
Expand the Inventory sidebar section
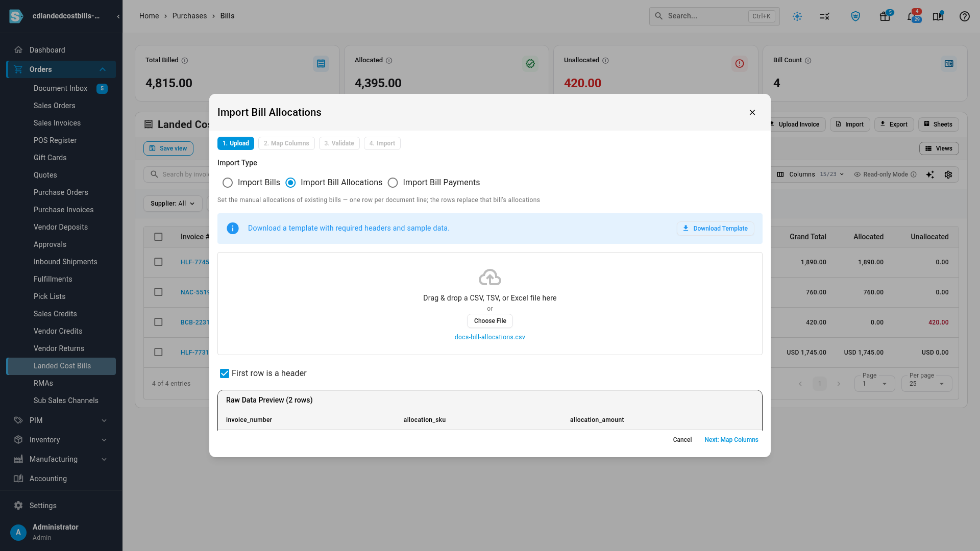click(104, 440)
